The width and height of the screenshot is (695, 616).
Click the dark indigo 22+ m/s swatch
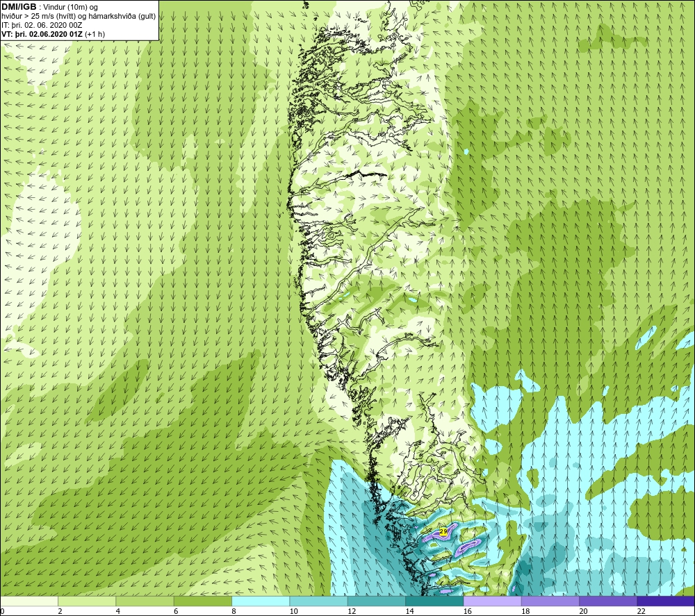pyautogui.click(x=666, y=601)
